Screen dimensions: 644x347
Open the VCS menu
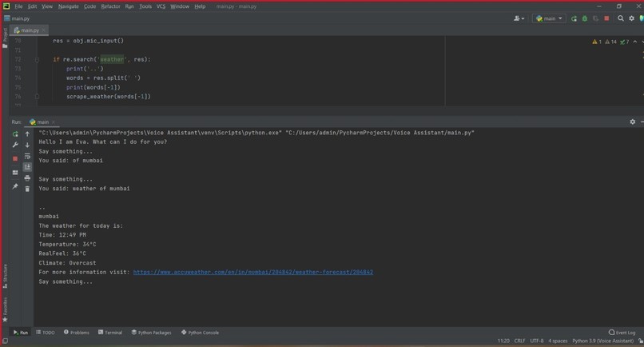(x=161, y=6)
